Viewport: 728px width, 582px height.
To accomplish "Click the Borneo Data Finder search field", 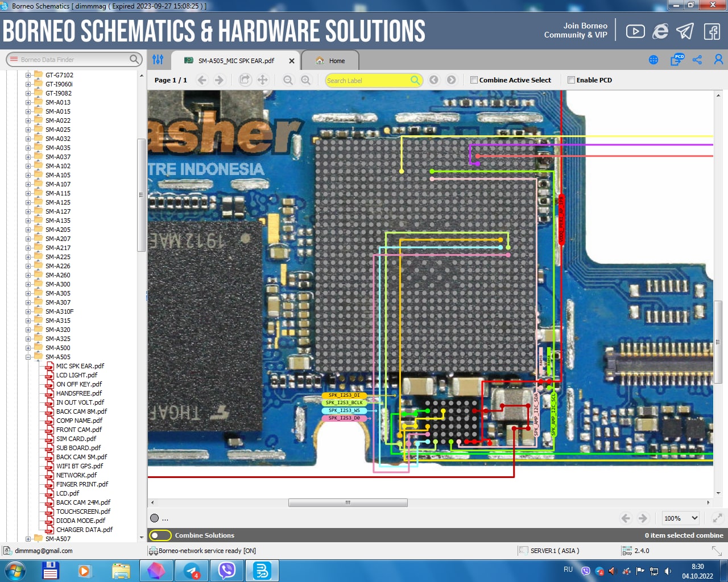I will coord(74,59).
